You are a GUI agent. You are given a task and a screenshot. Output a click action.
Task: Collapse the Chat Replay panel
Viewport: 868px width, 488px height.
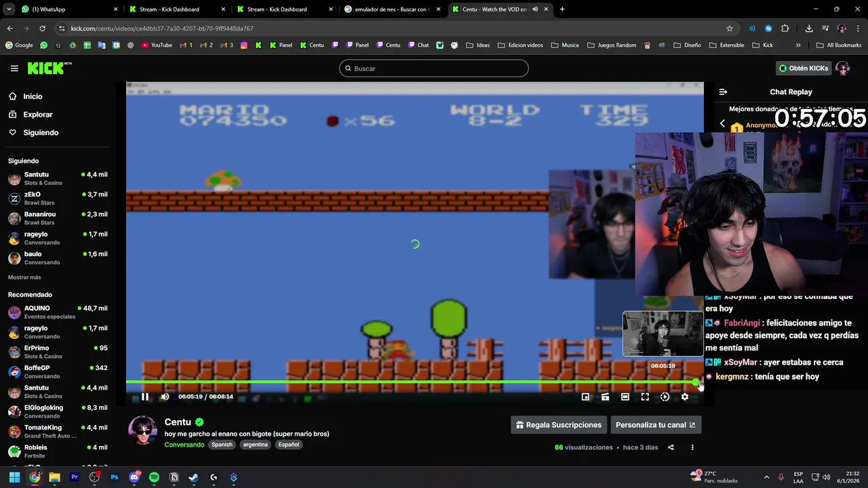pos(723,92)
